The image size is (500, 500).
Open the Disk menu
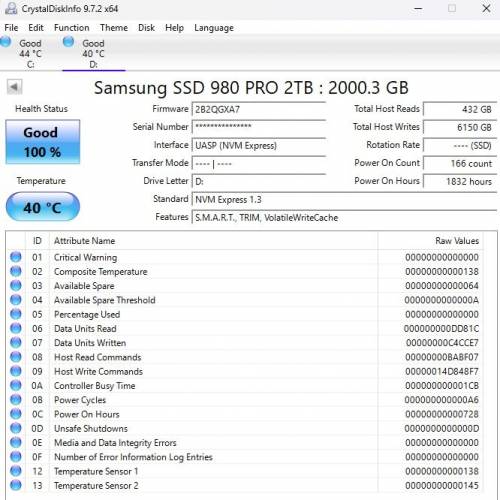[x=146, y=28]
